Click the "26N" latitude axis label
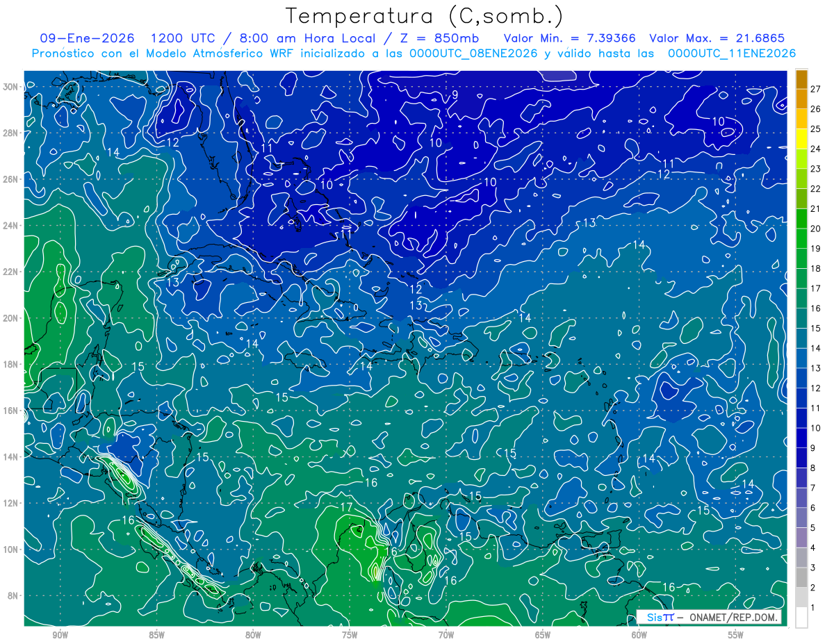Screen dimensions: 834x644 pos(10,179)
